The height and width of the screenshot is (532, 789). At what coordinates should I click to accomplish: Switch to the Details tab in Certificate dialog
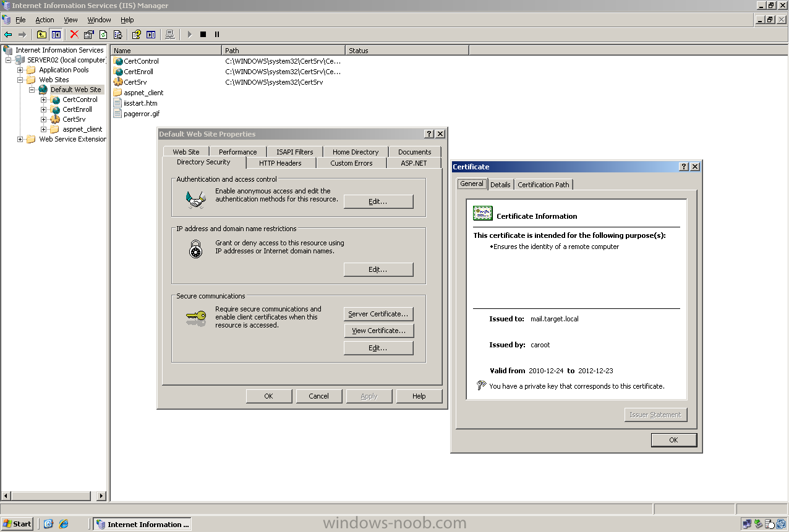(501, 185)
